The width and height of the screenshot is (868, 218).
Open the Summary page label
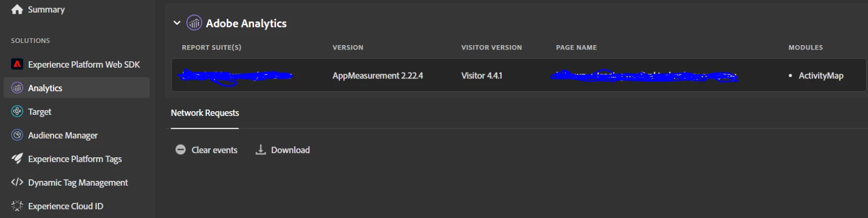click(46, 10)
